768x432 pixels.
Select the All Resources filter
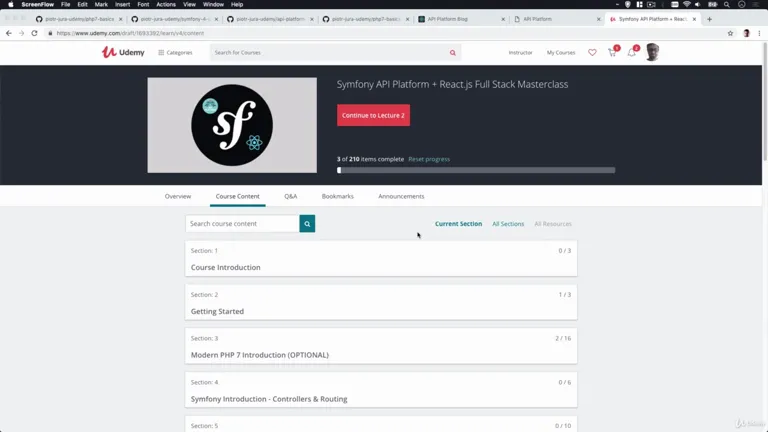tap(553, 224)
